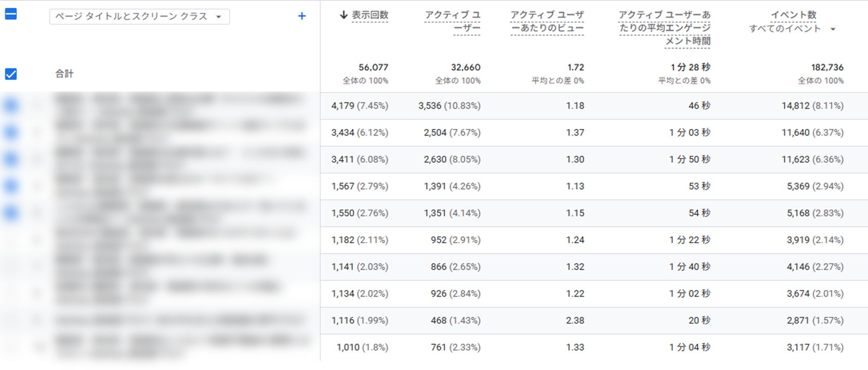Sort by the 表示回数 column header
The width and height of the screenshot is (868, 370).
[x=370, y=15]
